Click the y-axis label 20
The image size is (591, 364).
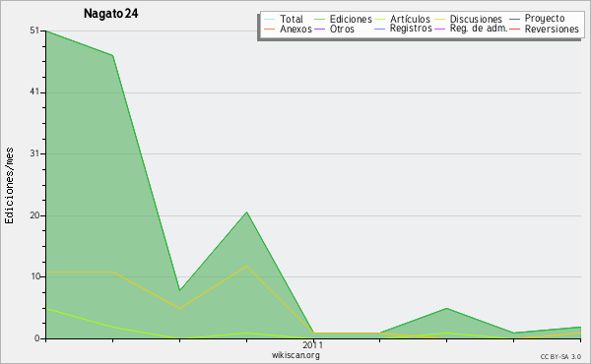(x=34, y=215)
